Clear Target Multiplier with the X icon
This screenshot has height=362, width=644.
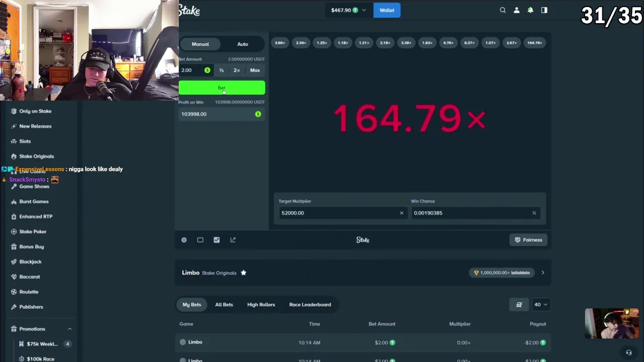[401, 213]
